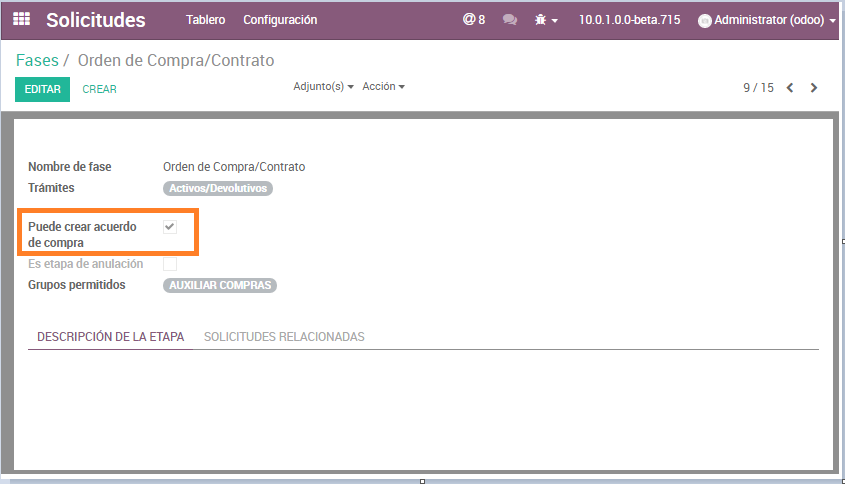The width and height of the screenshot is (845, 484).
Task: Open the @ mentions notifications icon
Action: (473, 20)
